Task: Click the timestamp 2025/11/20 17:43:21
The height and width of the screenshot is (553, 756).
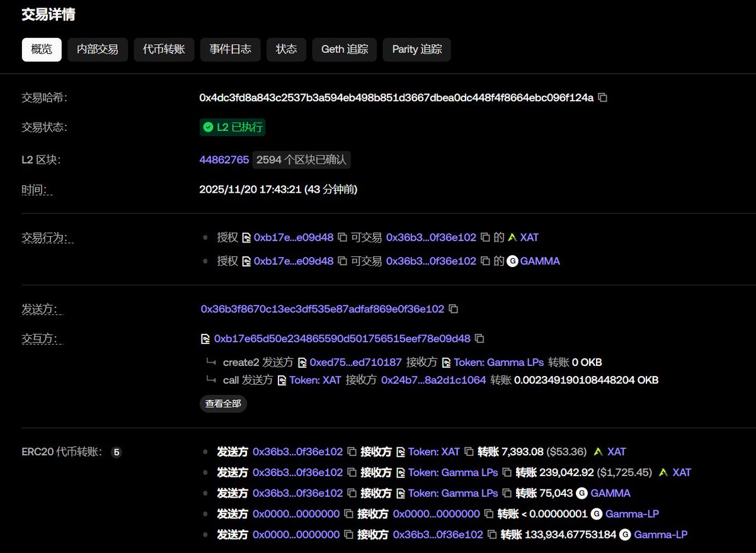Action: [x=250, y=189]
